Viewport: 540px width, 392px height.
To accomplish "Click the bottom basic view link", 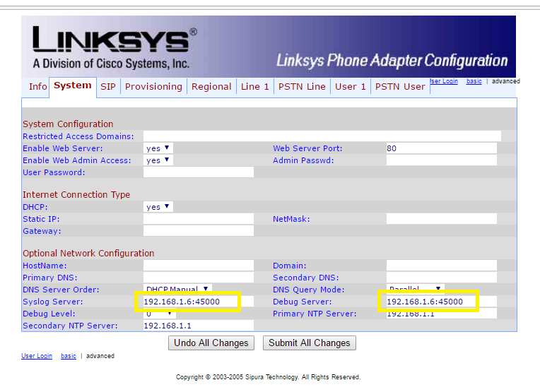I will point(69,356).
